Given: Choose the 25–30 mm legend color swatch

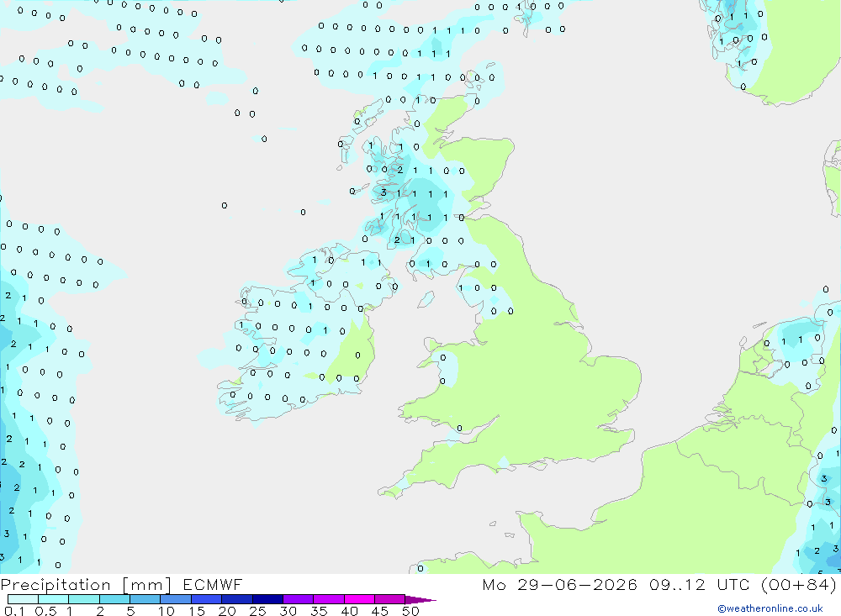Looking at the screenshot, I should 267,599.
